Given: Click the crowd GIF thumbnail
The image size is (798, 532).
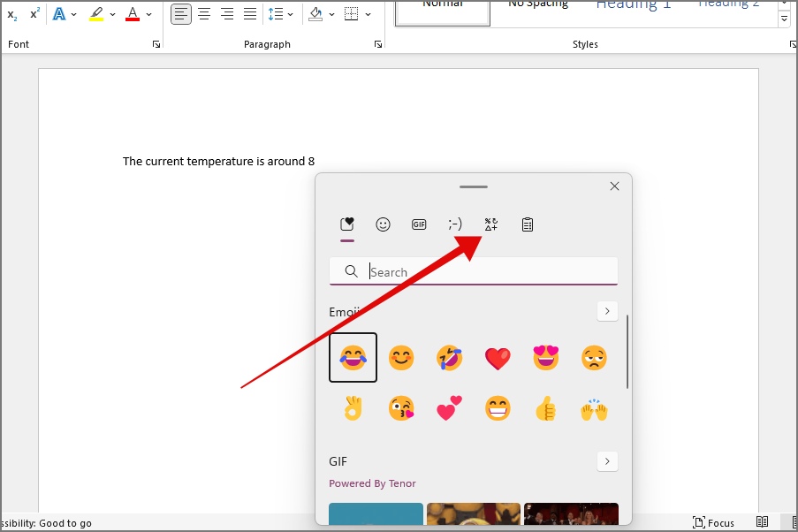Looking at the screenshot, I should tap(571, 513).
